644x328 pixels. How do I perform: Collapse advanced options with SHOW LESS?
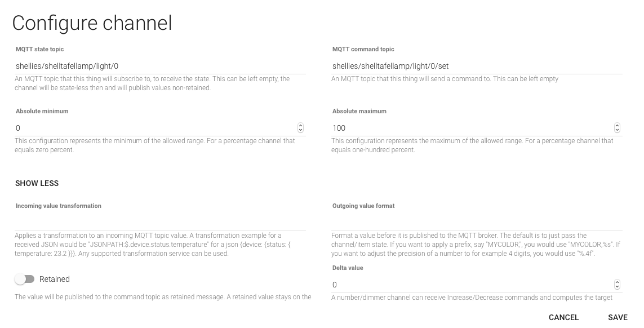coord(37,183)
